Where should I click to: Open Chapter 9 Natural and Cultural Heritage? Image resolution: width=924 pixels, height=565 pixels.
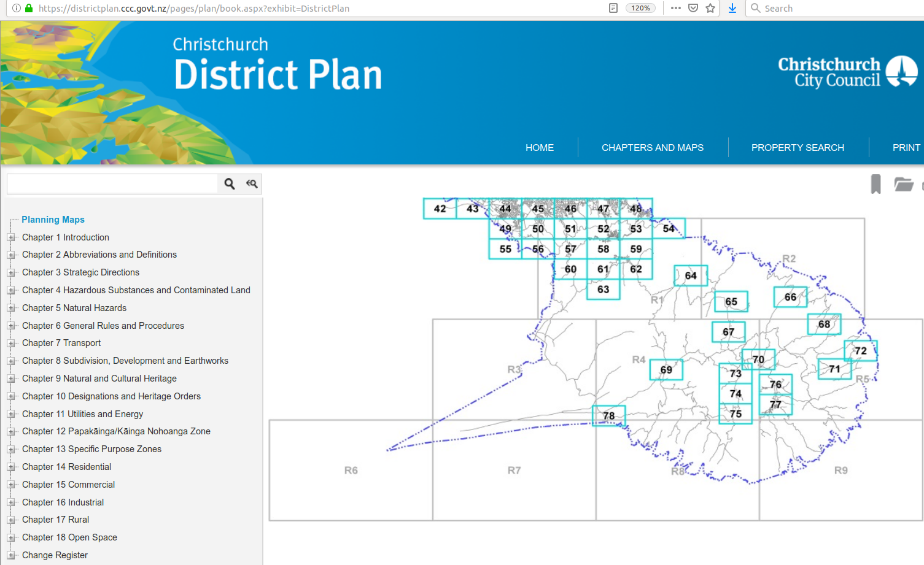tap(99, 379)
